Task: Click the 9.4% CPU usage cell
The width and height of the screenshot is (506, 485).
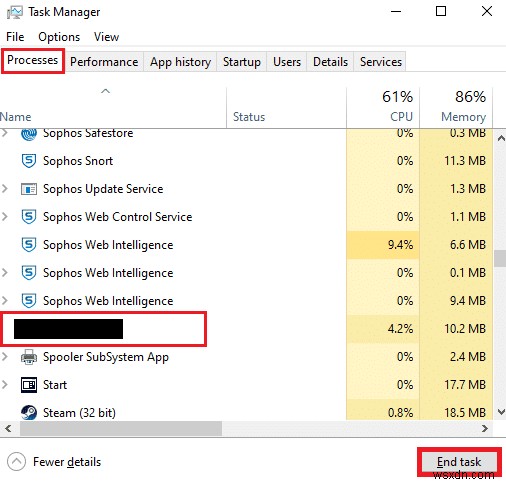Action: pyautogui.click(x=383, y=245)
